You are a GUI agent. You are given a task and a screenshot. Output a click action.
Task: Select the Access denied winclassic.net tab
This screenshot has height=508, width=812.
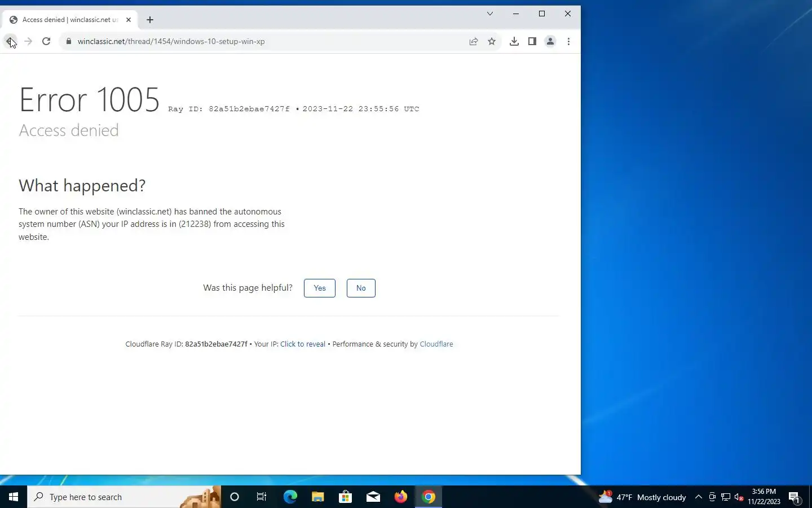70,20
